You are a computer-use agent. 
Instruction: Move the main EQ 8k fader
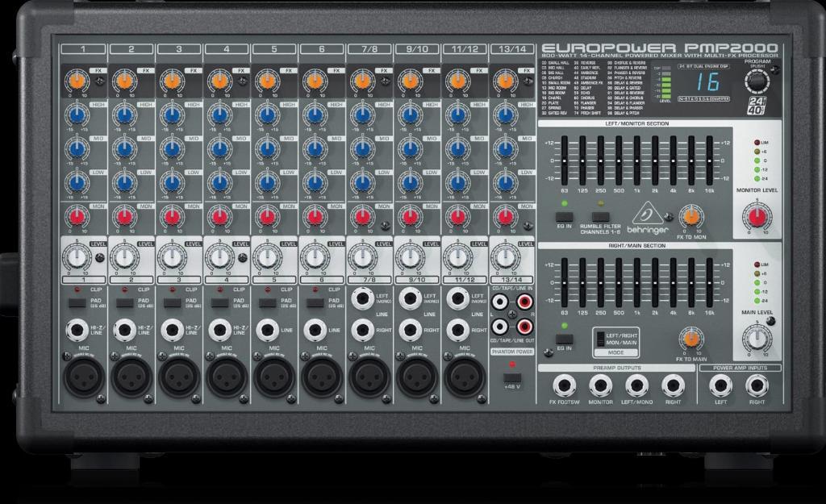[x=691, y=282]
